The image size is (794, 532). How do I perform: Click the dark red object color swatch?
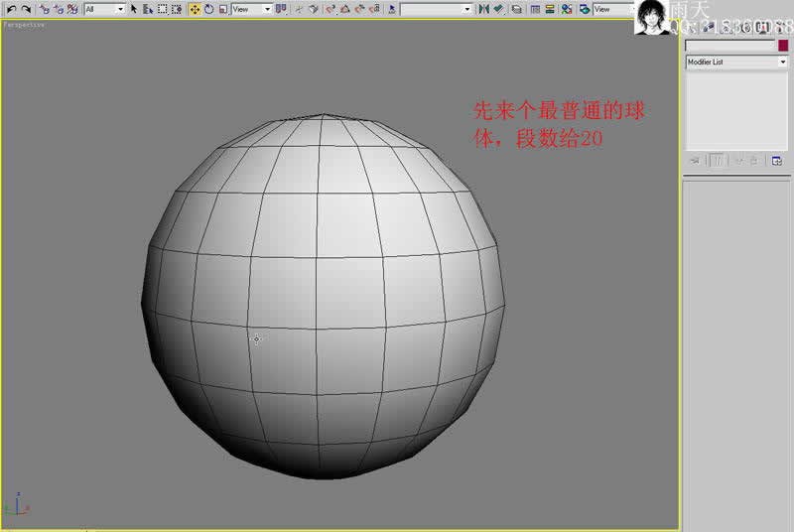point(783,46)
